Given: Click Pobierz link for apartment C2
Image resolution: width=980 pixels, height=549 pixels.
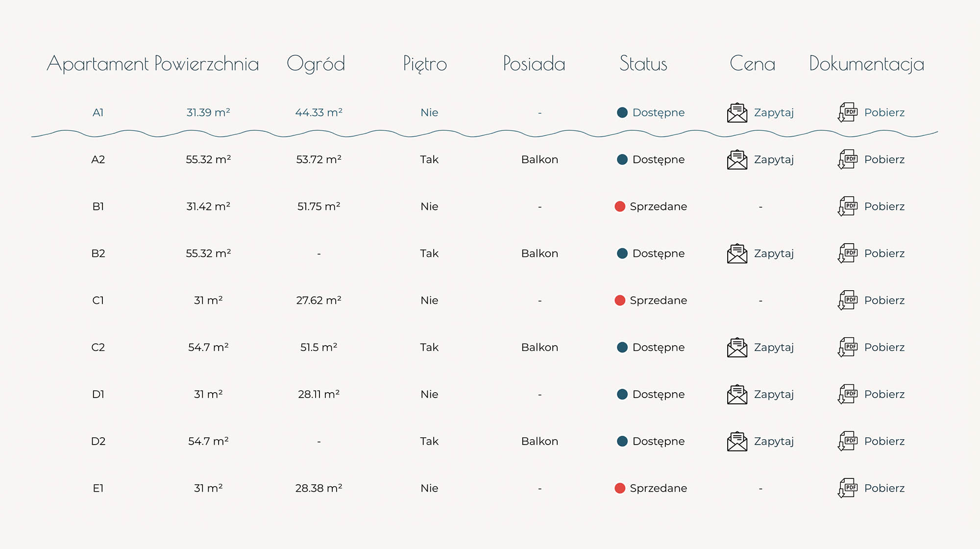Looking at the screenshot, I should click(x=884, y=348).
